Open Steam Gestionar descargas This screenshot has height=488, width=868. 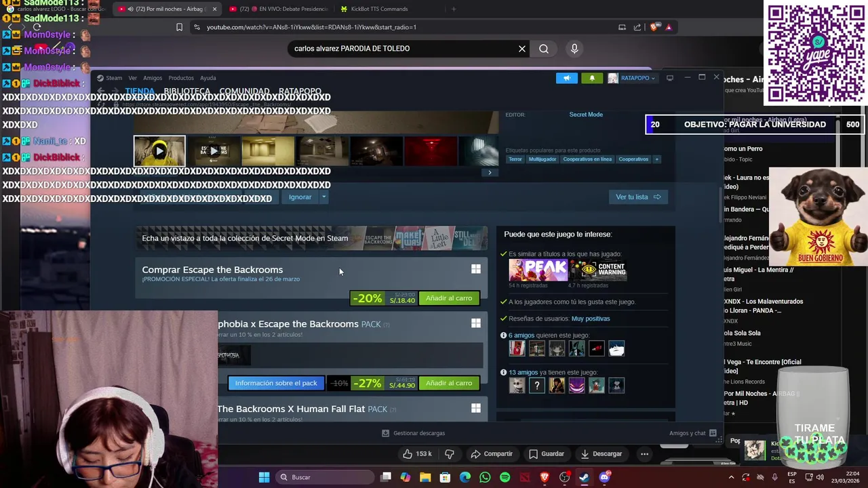[x=414, y=433]
